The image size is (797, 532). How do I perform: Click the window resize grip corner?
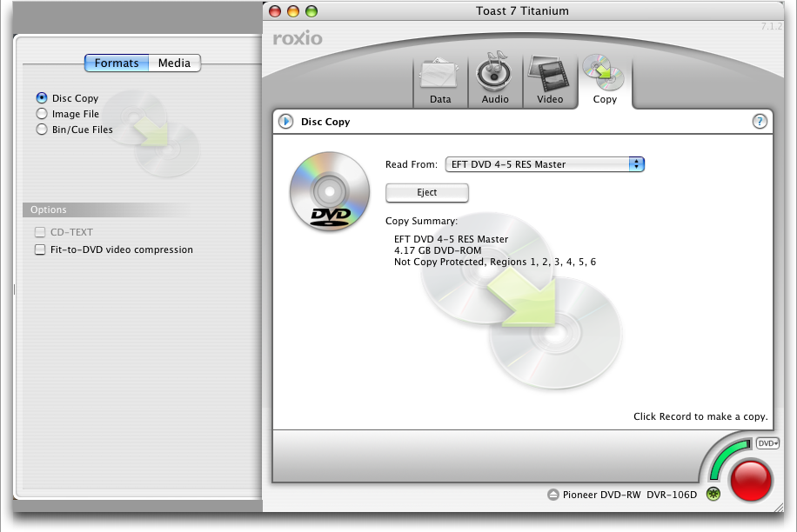778,507
